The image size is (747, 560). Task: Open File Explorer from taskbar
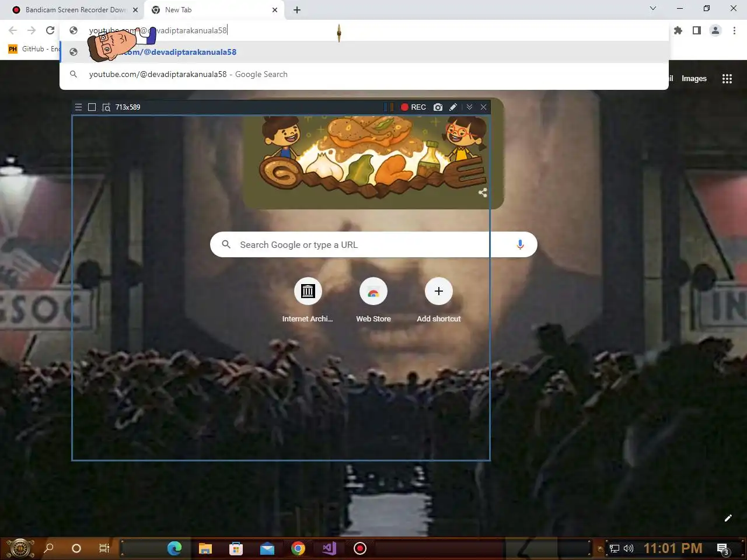click(205, 548)
